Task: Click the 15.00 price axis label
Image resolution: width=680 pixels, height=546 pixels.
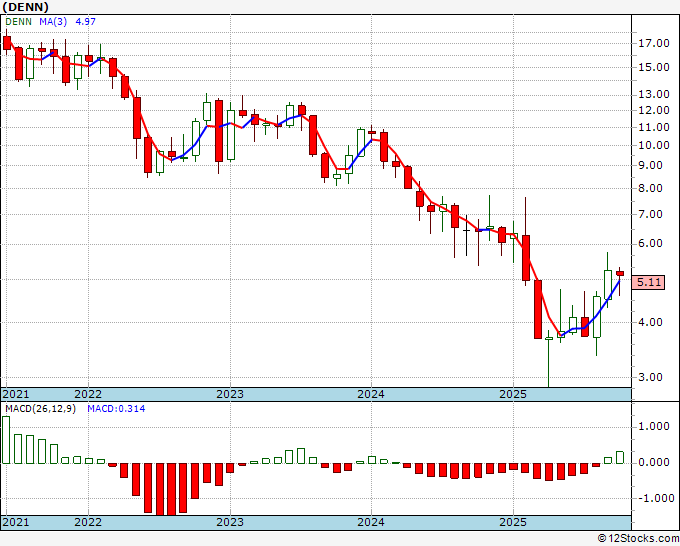Action: pyautogui.click(x=654, y=67)
